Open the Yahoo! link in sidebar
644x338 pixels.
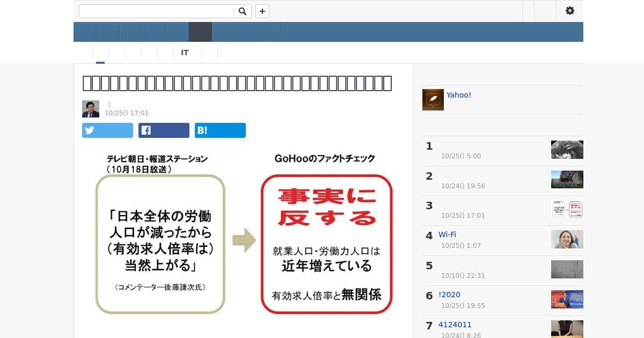pos(459,95)
